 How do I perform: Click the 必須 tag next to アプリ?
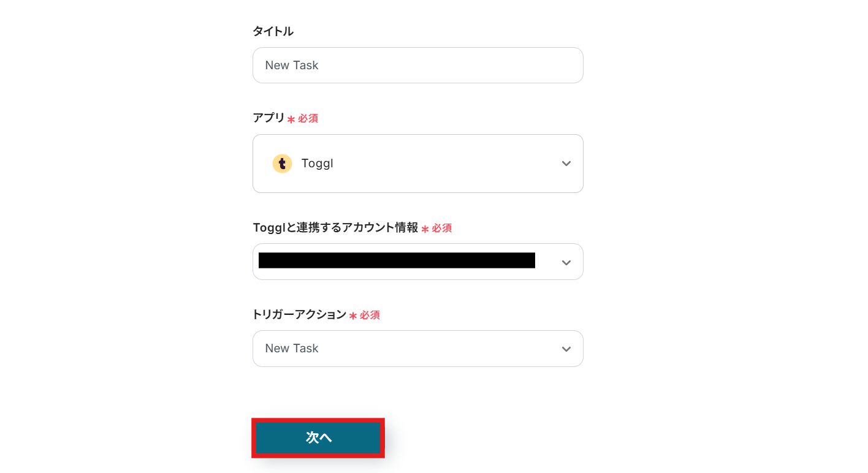(308, 118)
